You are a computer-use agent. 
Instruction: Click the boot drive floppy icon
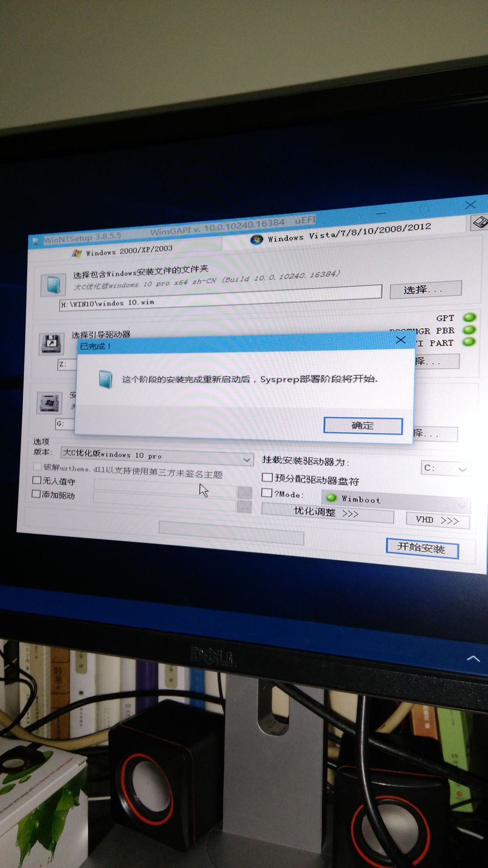51,344
